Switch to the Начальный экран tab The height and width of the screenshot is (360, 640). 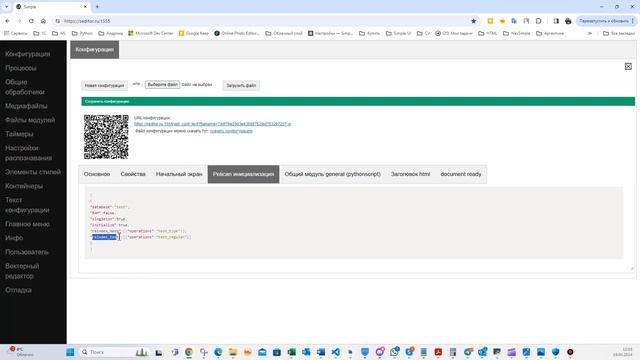pyautogui.click(x=179, y=174)
